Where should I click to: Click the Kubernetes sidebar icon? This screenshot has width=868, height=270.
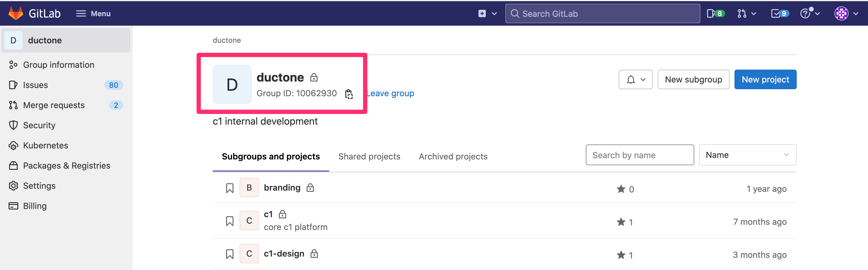pyautogui.click(x=13, y=145)
